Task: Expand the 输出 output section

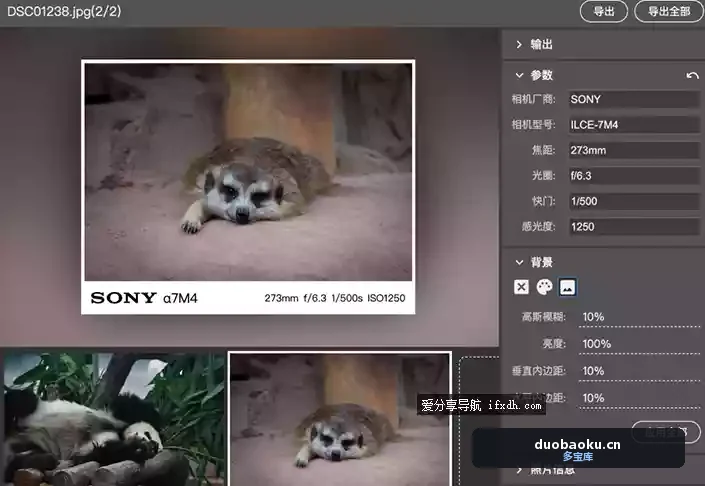Action: [x=534, y=44]
